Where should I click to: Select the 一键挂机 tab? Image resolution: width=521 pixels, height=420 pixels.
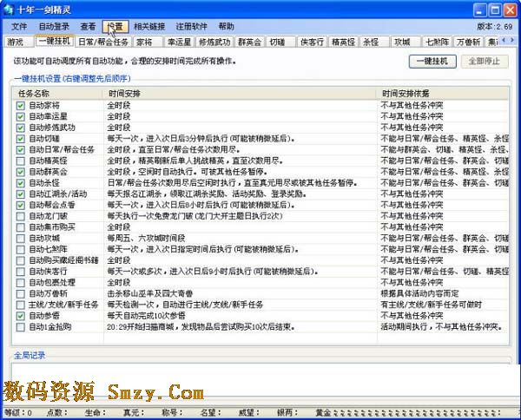pos(55,41)
